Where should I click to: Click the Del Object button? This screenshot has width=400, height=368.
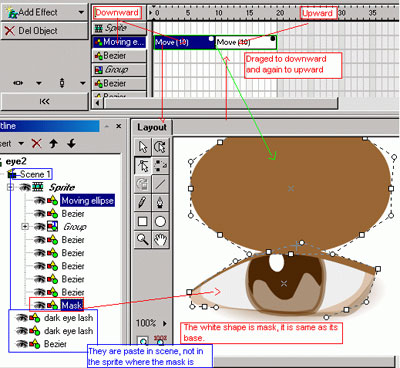[x=45, y=31]
